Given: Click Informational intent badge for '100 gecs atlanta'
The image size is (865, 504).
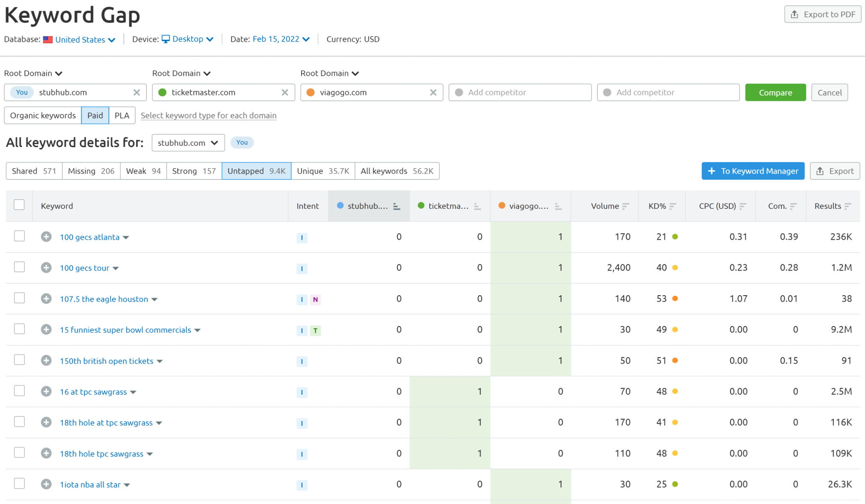Looking at the screenshot, I should click(302, 237).
